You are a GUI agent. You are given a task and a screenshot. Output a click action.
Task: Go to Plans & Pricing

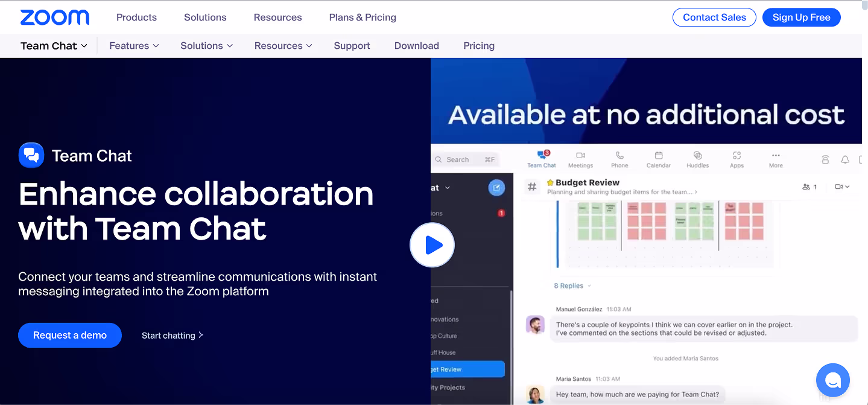pos(363,18)
